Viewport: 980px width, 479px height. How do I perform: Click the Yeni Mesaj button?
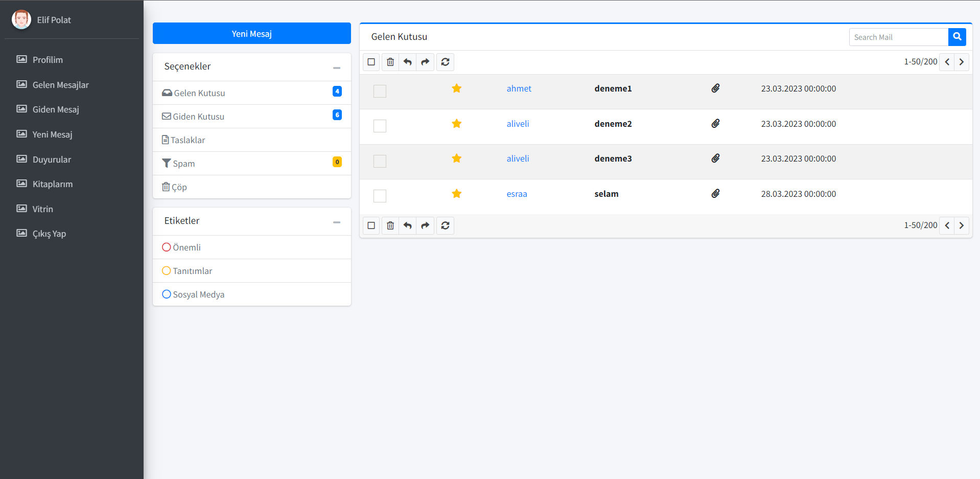tap(251, 33)
